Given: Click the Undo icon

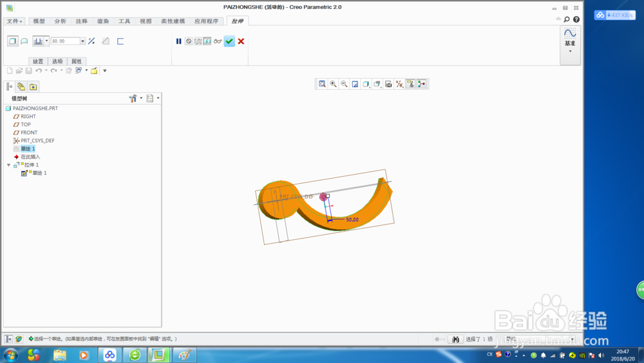Looking at the screenshot, I should 39,71.
